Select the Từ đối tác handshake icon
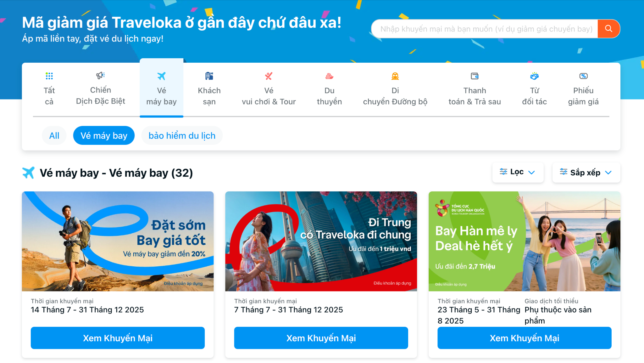 coord(534,76)
